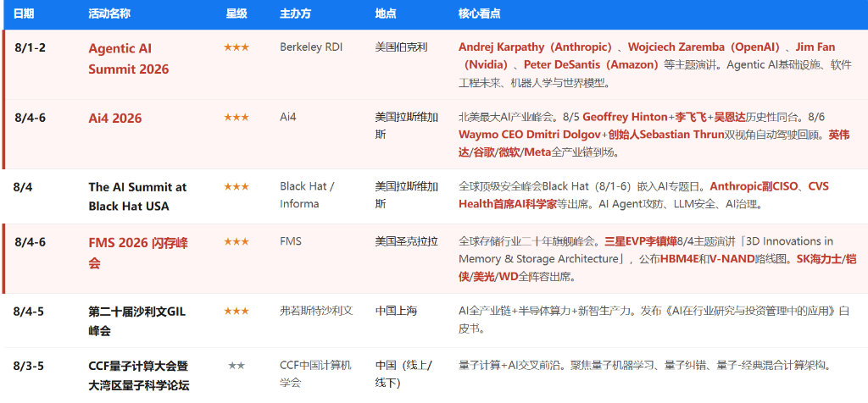Click the 活动名称 column header
The image size is (868, 403).
(x=109, y=14)
